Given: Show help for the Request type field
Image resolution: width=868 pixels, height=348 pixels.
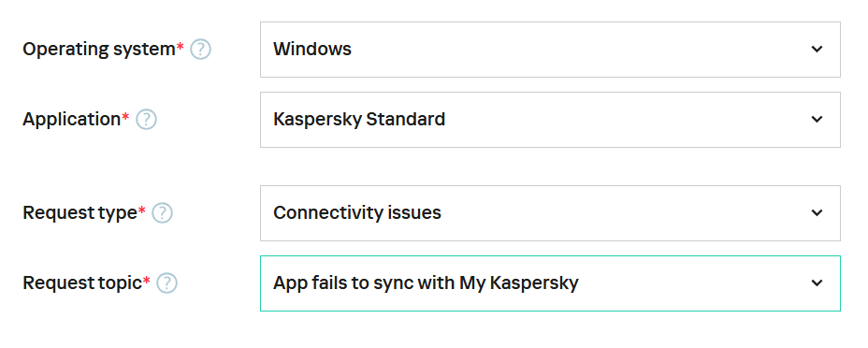Looking at the screenshot, I should click(162, 213).
